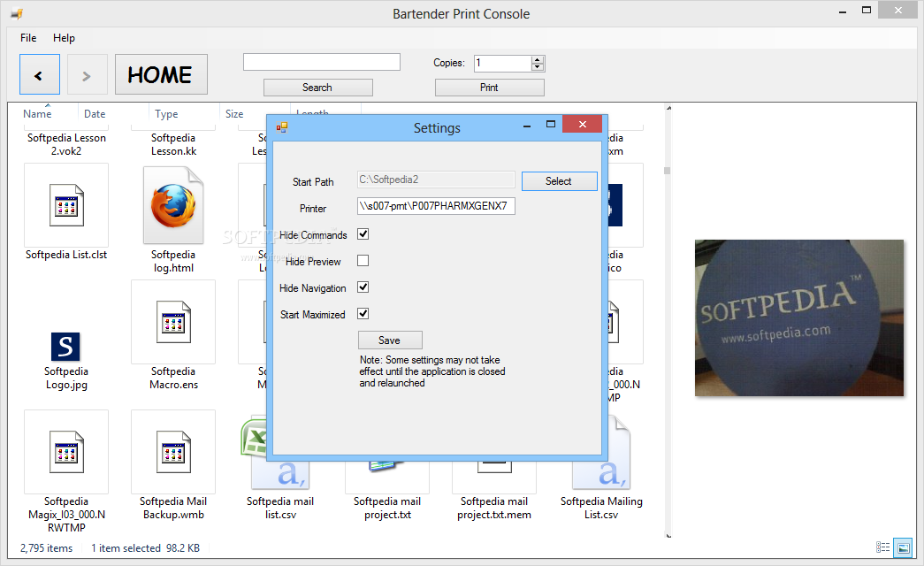
Task: Select the Softpedia Logo.jpg S icon
Action: click(x=65, y=347)
